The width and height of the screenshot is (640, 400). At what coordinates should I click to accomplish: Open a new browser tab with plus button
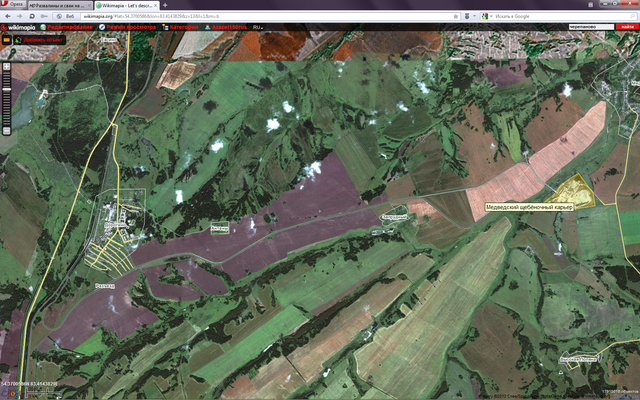166,5
